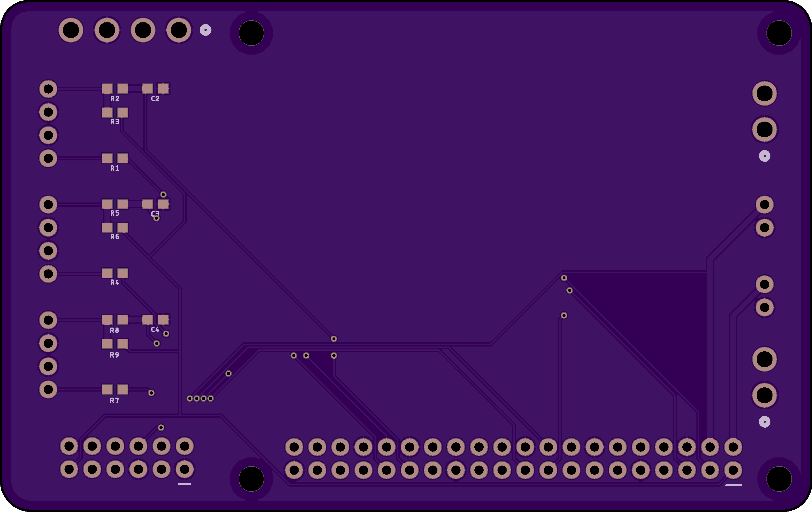Select the left pad of resistor R1
The height and width of the screenshot is (512, 812).
107,158
